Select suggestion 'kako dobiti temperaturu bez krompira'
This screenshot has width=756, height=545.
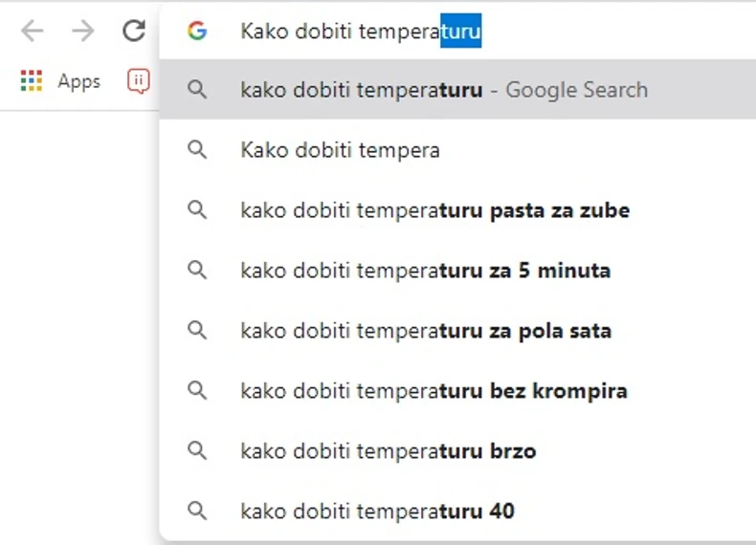pyautogui.click(x=434, y=391)
